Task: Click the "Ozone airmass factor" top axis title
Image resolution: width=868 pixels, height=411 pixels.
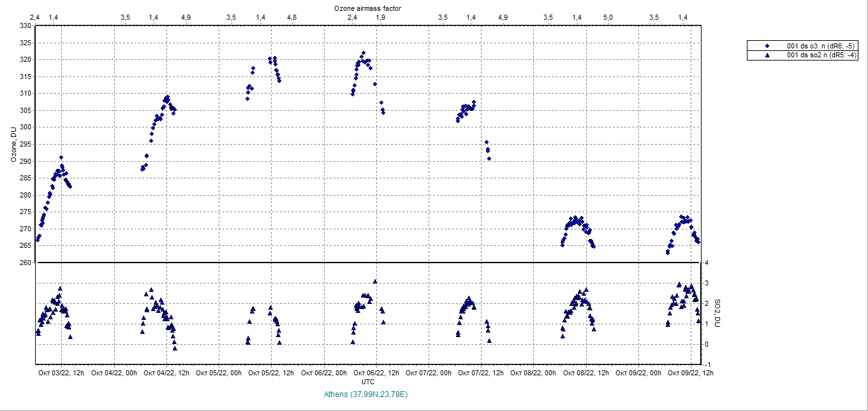Action: [367, 8]
